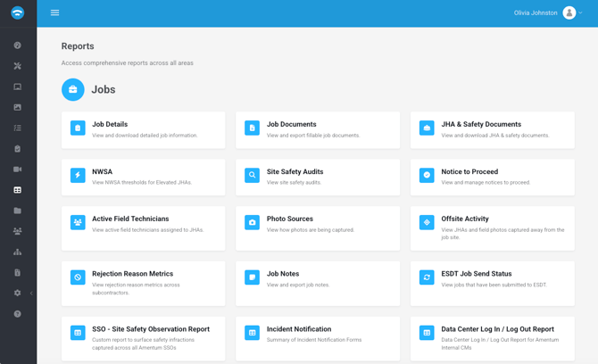Collapse the sidebar with chevron arrow
Screen dimensions: 598x364
tap(31, 294)
